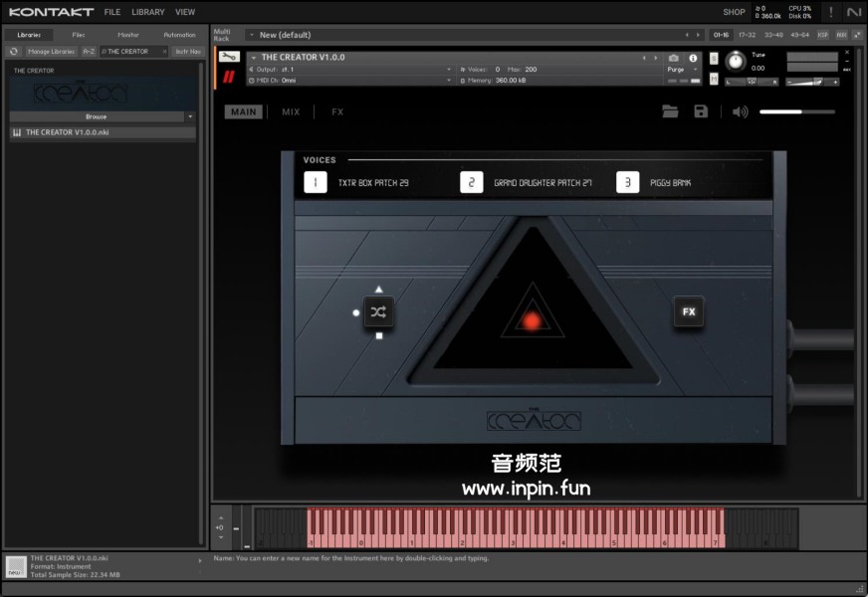
Task: Click the minimize rack view icon
Action: coord(857,35)
